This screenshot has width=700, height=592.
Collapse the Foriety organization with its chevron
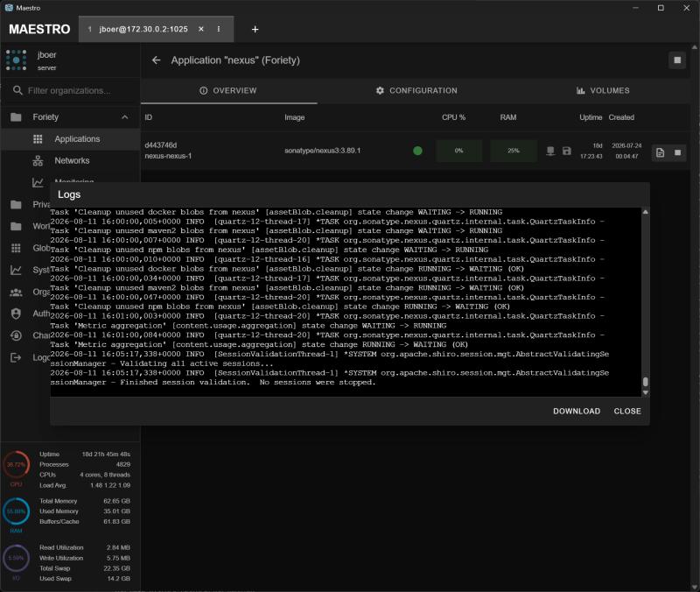pos(124,117)
